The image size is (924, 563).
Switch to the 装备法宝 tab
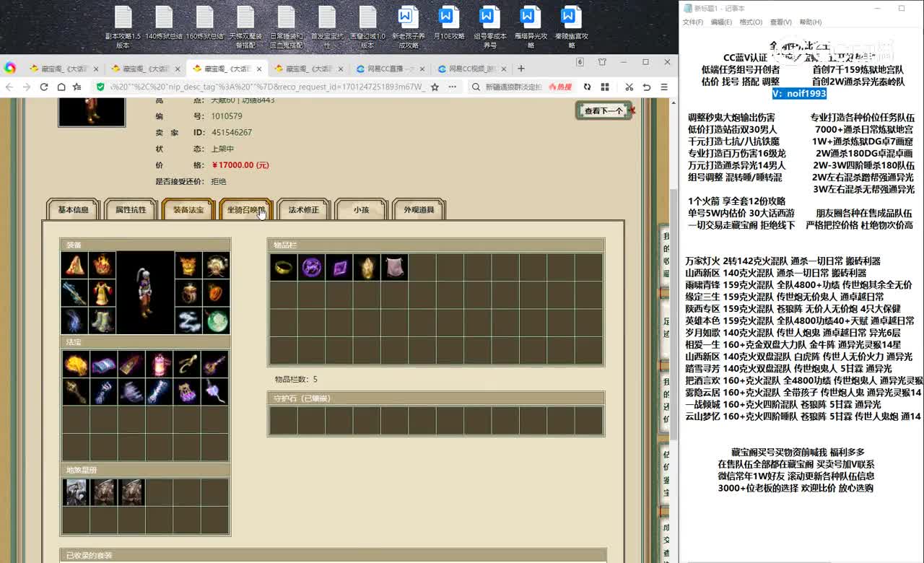(188, 210)
